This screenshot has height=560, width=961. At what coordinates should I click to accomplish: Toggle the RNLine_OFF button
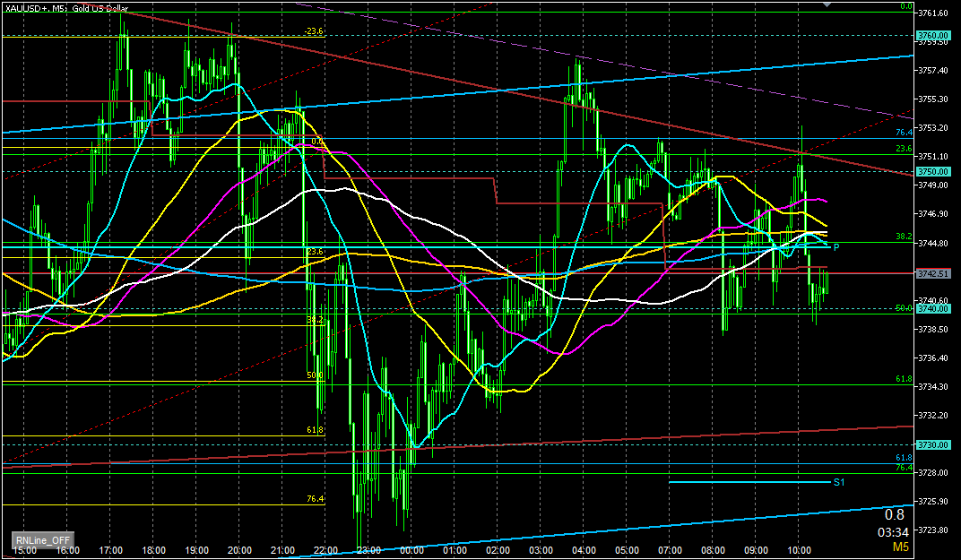coord(41,540)
